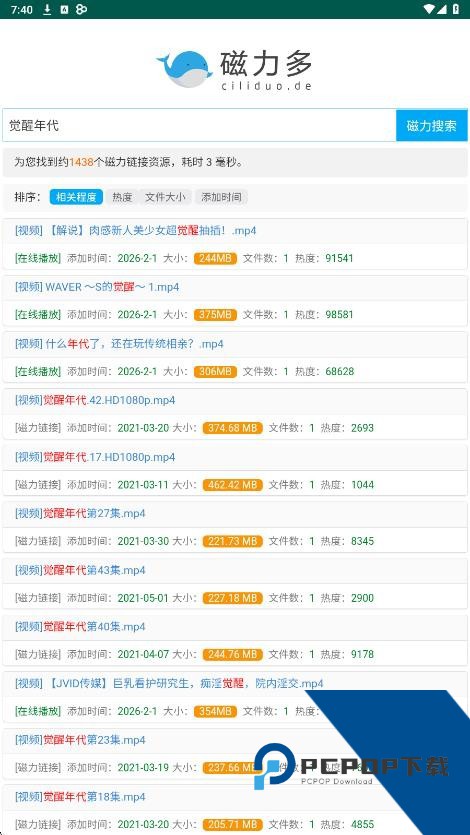Check the Wi-Fi signal icon in status bar
Screen dimensions: 470x835
(x=429, y=9)
